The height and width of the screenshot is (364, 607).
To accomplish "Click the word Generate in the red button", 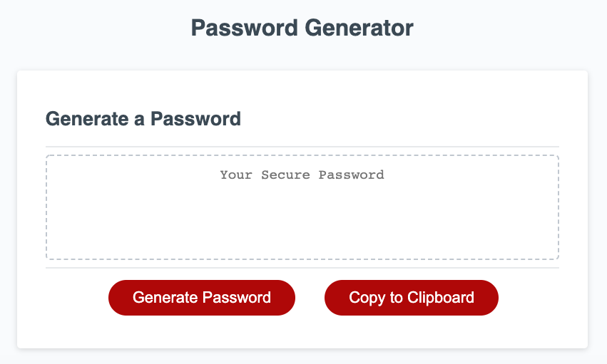I will click(x=165, y=298).
